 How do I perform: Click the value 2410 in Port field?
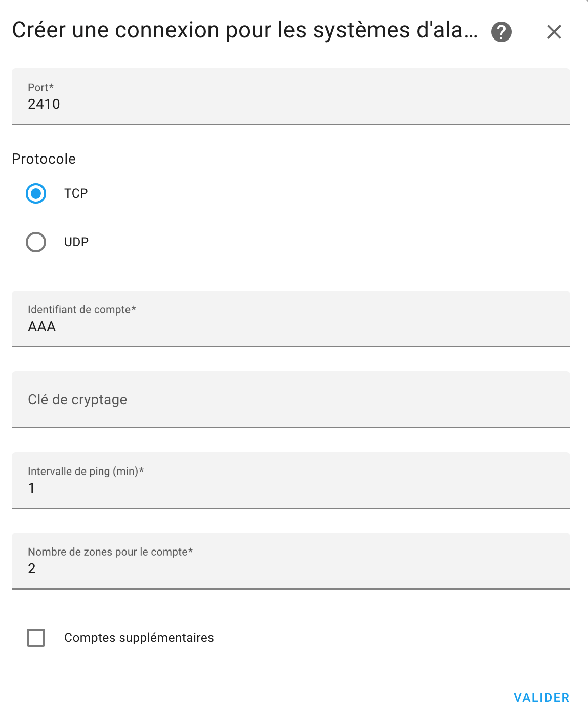[x=44, y=104]
